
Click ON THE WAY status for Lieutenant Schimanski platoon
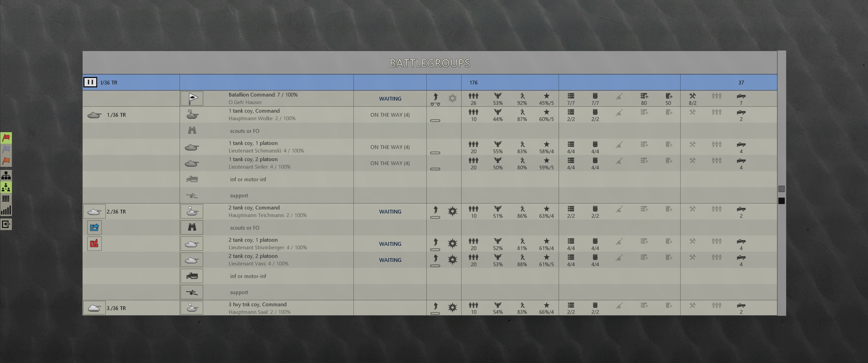390,147
